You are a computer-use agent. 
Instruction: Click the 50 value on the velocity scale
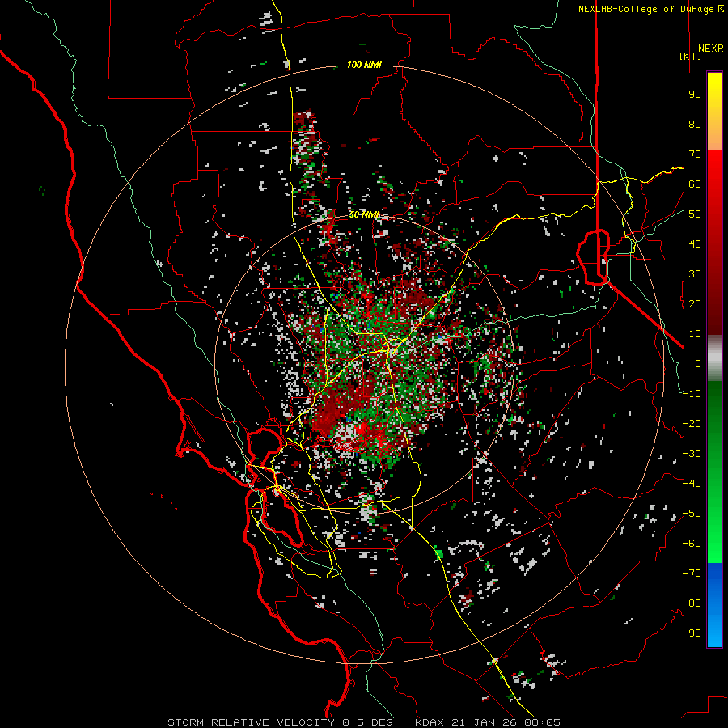[695, 214]
